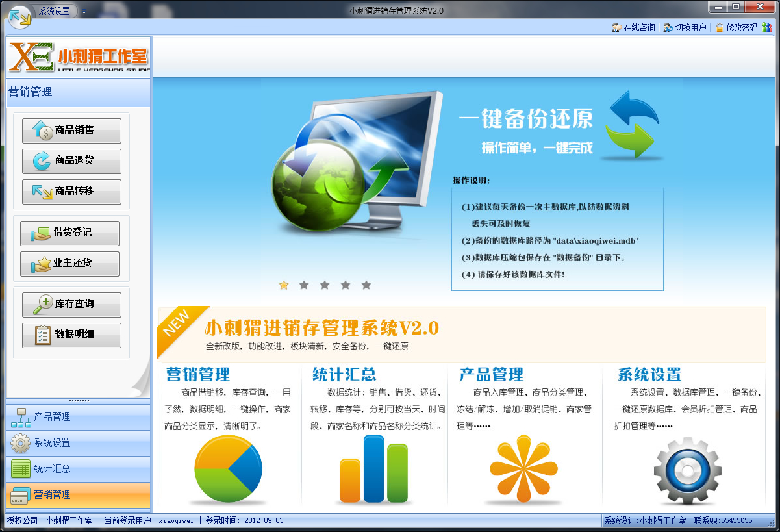Image resolution: width=780 pixels, height=532 pixels.
Task: Open 借货登记 loan registration
Action: pyautogui.click(x=69, y=233)
